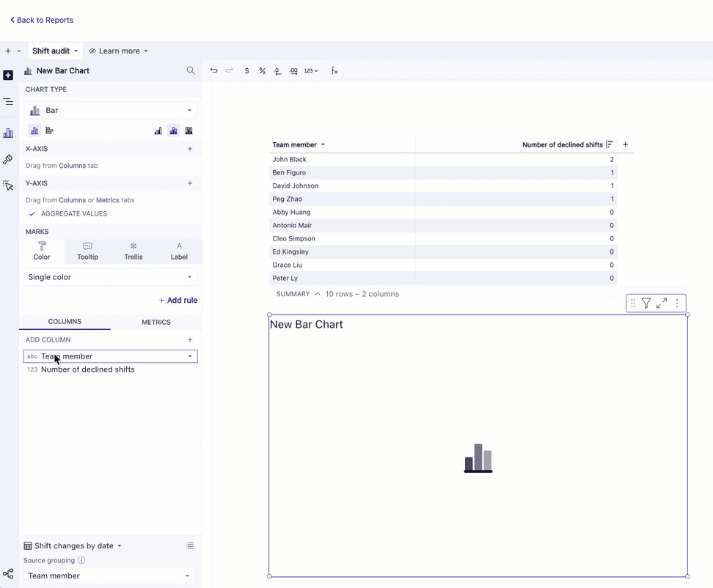The height and width of the screenshot is (588, 713).
Task: Click the new page plus icon
Action: pos(8,51)
